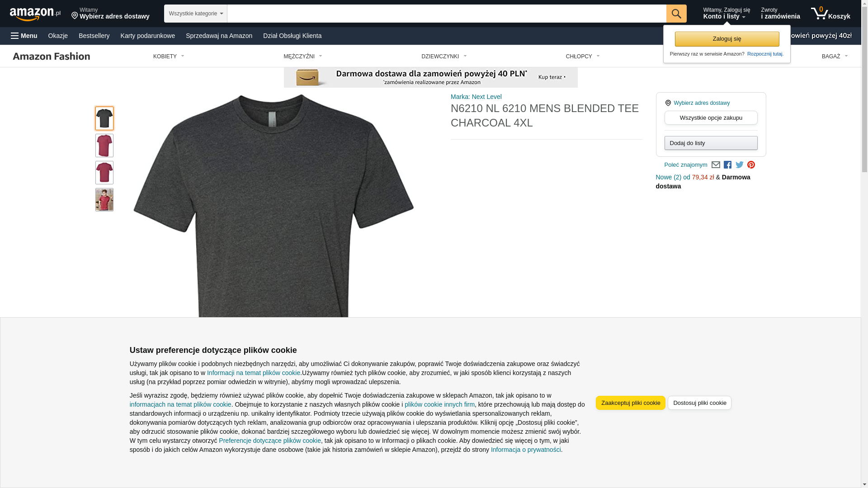Share product on Facebook icon

coord(727,165)
